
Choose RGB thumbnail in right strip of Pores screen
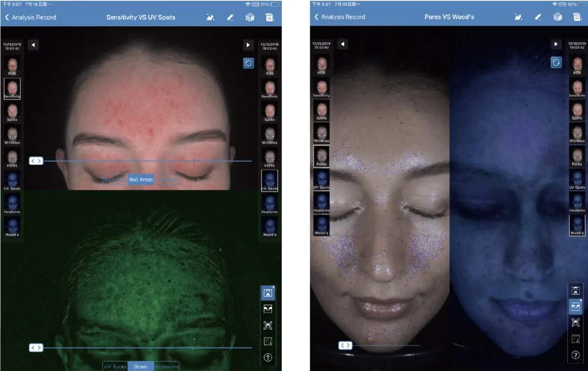tap(577, 65)
